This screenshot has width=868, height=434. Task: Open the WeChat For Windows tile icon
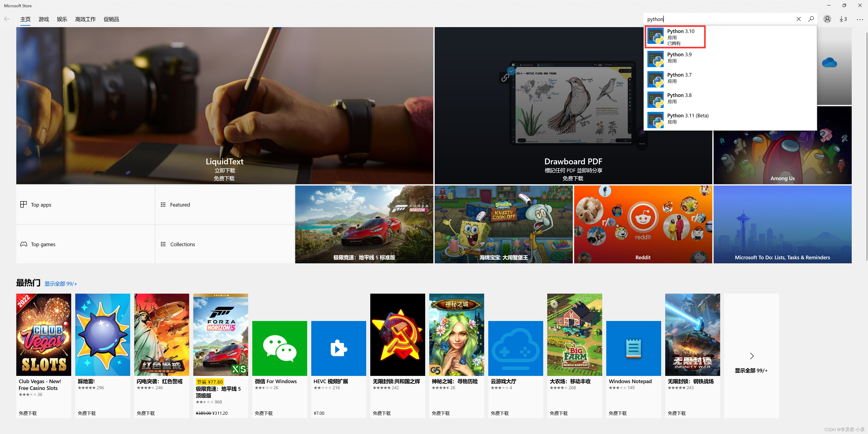pos(280,348)
